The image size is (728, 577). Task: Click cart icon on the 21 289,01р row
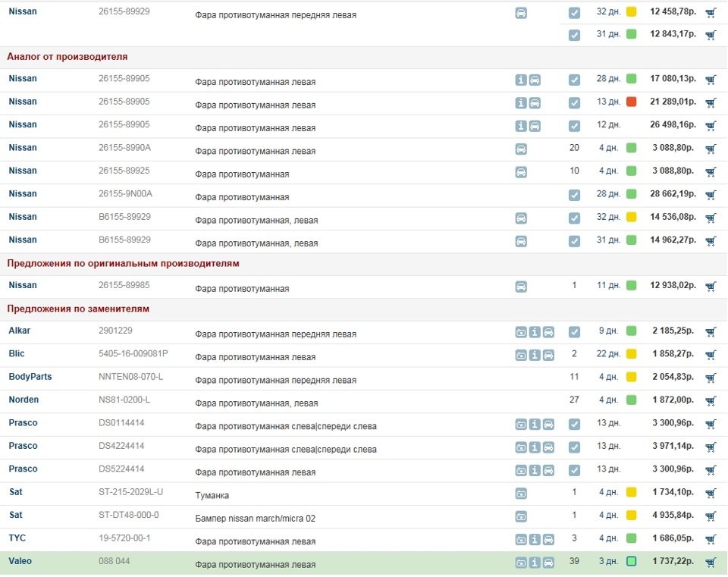(711, 102)
